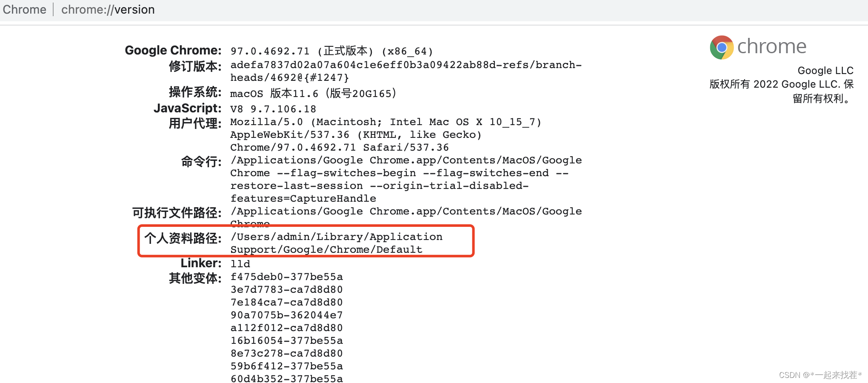868x383 pixels.
Task: Select variation a112f012-ca7d8d80
Action: click(x=287, y=328)
